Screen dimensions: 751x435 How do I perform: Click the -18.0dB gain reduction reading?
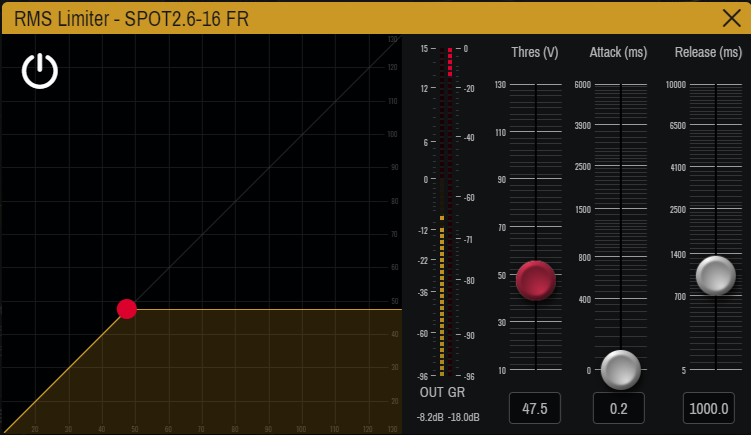coord(464,417)
